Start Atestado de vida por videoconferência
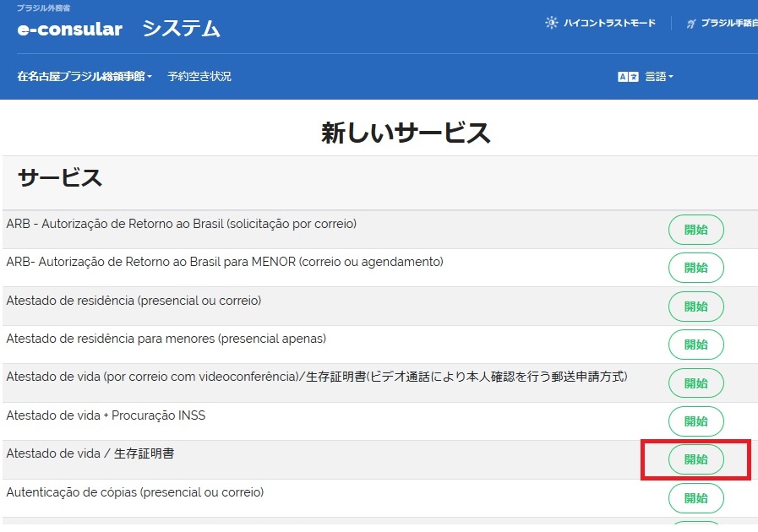 696,383
